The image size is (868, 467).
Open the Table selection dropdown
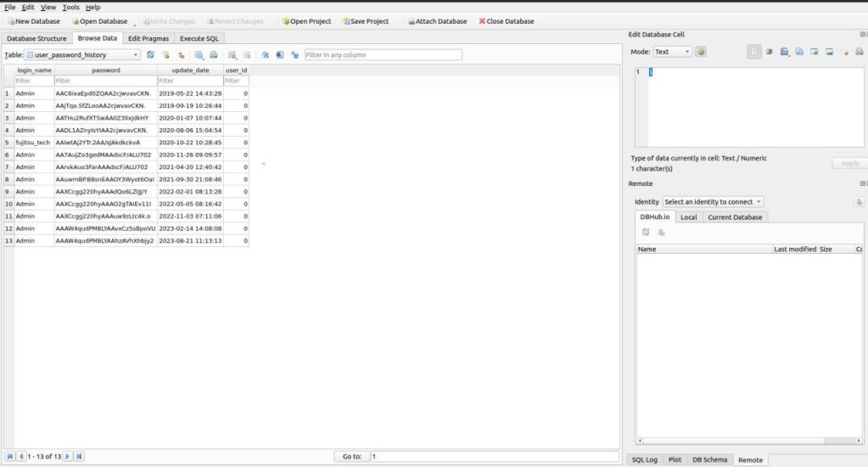point(82,55)
